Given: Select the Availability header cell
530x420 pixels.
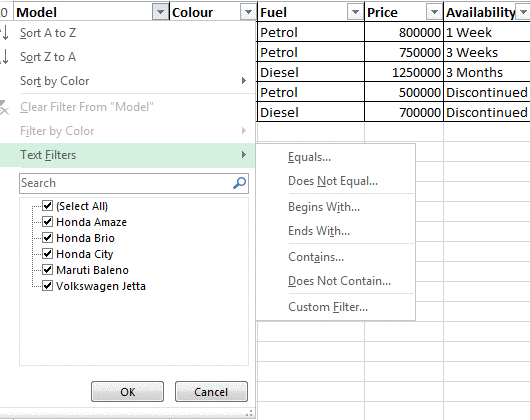Looking at the screenshot, I should click(487, 13).
